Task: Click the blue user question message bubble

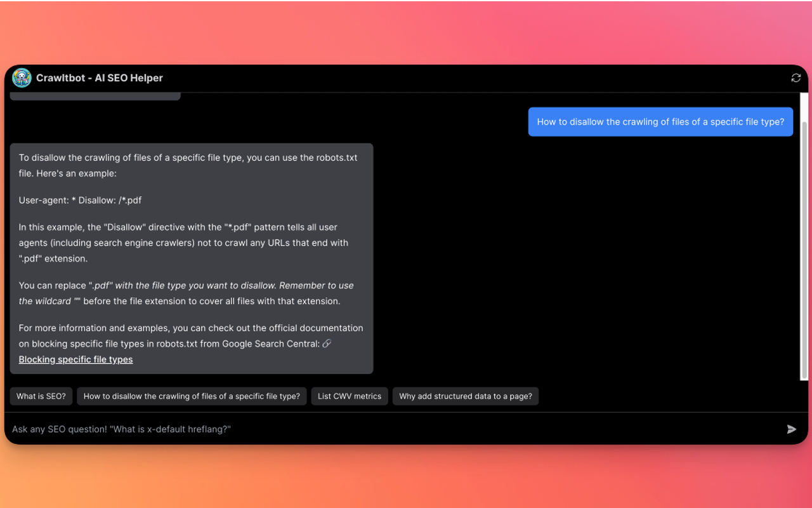Action: click(660, 122)
